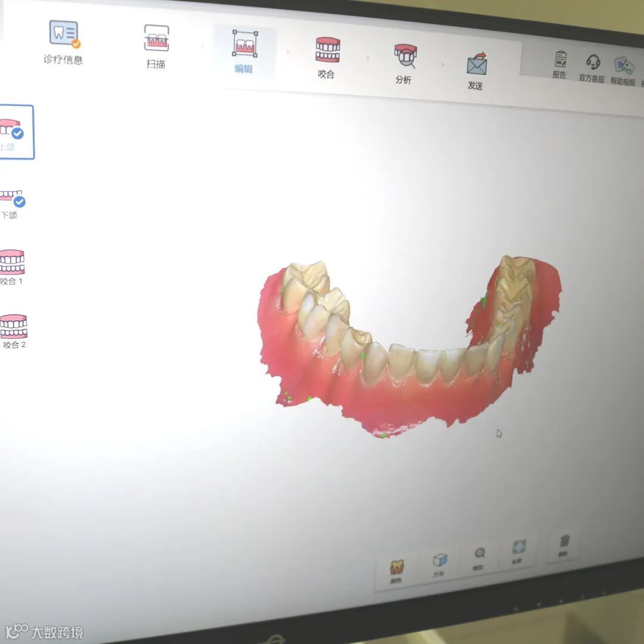Image resolution: width=644 pixels, height=644 pixels.
Task: Select the 咬合 2 bite scan
Action: pyautogui.click(x=14, y=332)
